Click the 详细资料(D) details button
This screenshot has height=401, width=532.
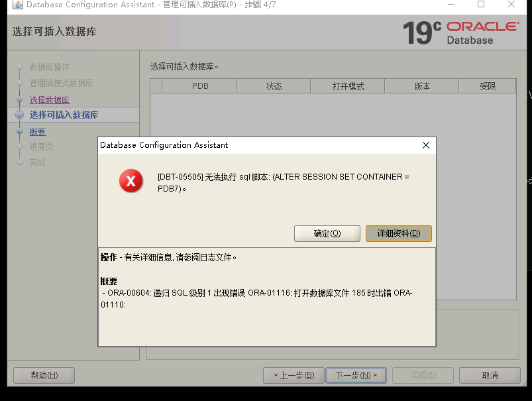[399, 233]
